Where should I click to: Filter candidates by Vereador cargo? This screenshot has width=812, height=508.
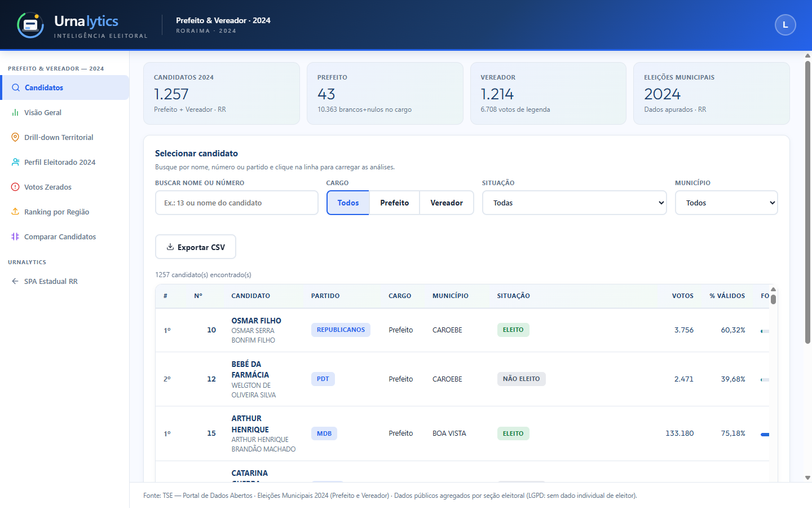pos(447,203)
